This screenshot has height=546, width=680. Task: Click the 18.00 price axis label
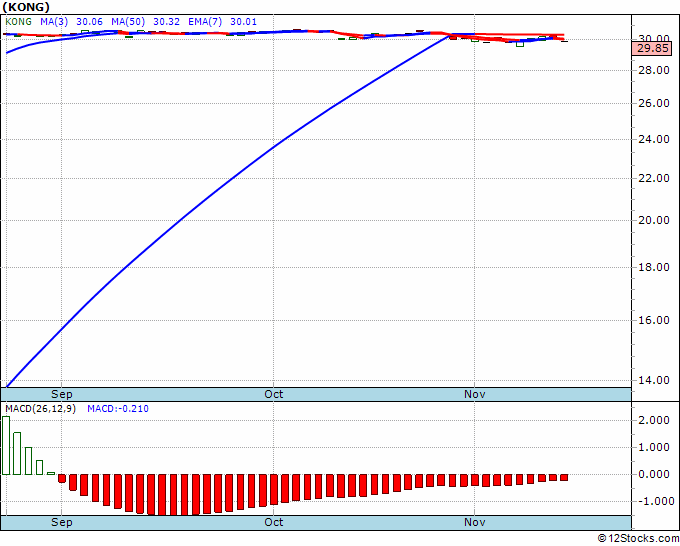point(654,267)
